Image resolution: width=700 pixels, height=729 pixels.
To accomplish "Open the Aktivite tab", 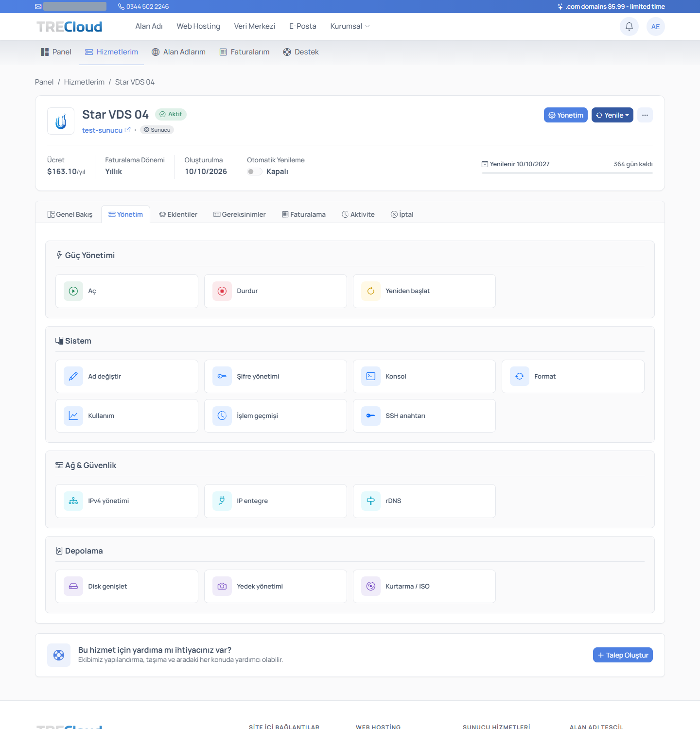I will tap(358, 214).
